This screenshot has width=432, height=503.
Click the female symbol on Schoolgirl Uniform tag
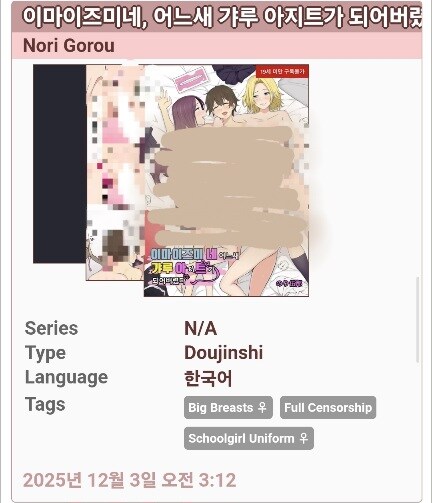point(304,438)
